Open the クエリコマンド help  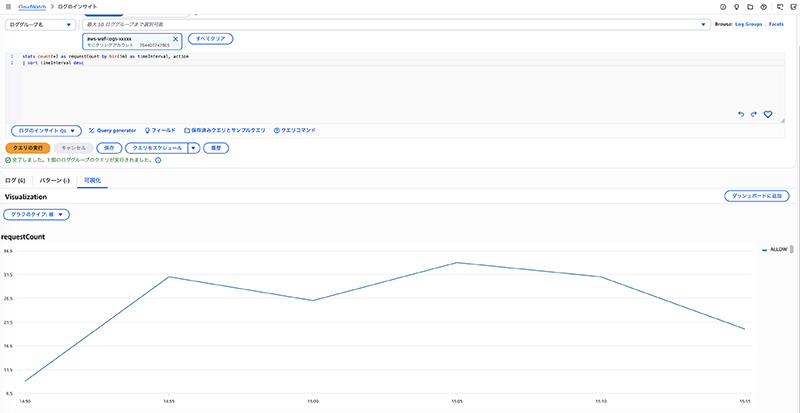click(x=299, y=130)
